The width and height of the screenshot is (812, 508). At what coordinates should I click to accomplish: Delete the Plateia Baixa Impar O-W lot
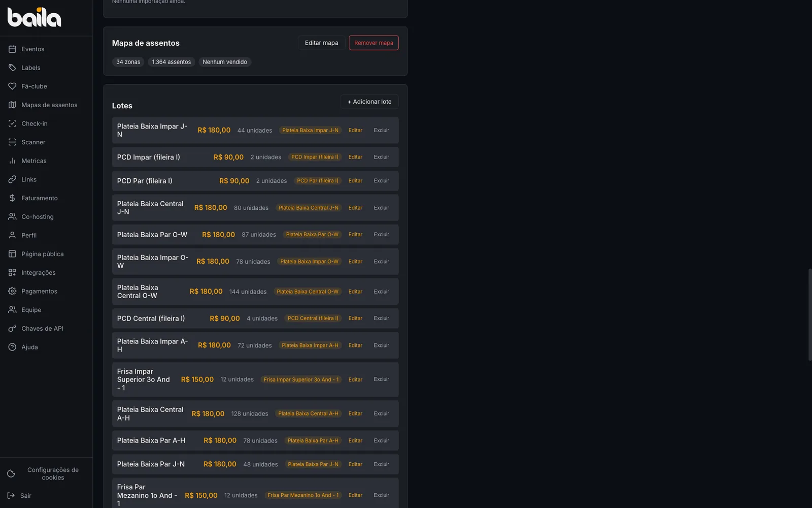pos(381,262)
